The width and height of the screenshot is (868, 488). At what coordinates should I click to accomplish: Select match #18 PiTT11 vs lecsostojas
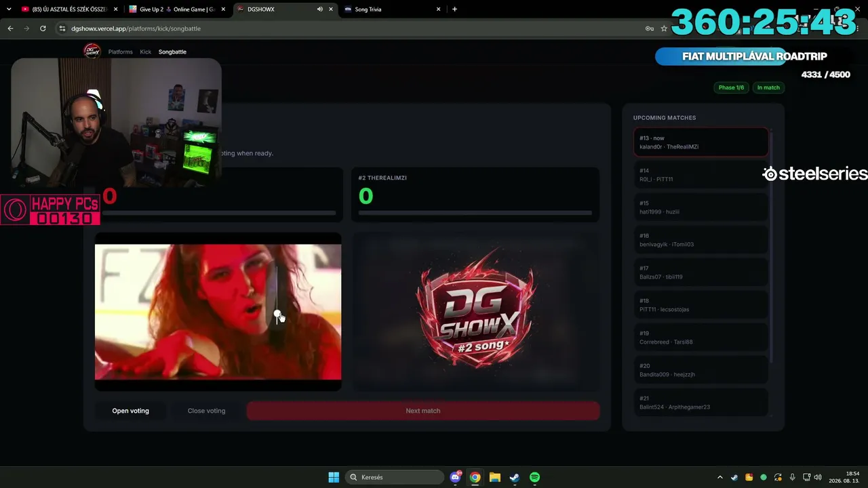[x=701, y=305]
